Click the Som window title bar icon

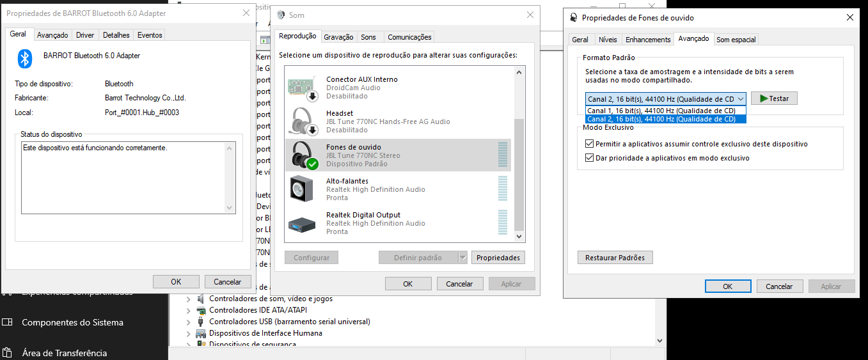[281, 15]
